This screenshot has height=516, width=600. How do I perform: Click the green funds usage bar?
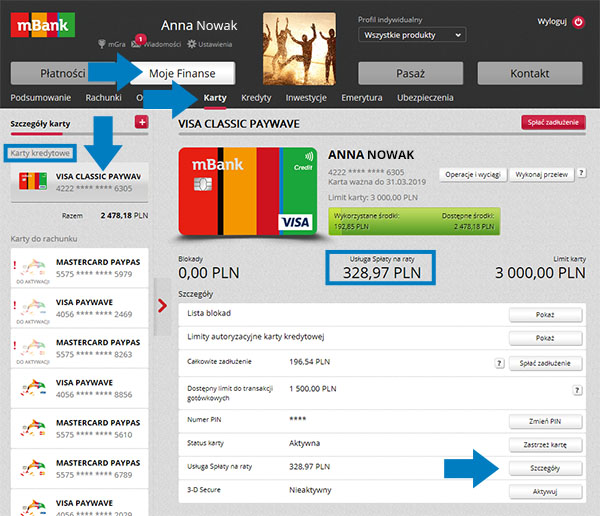(414, 221)
